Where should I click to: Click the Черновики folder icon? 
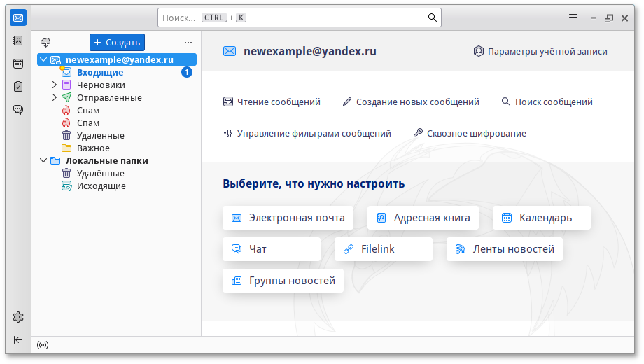coord(66,85)
